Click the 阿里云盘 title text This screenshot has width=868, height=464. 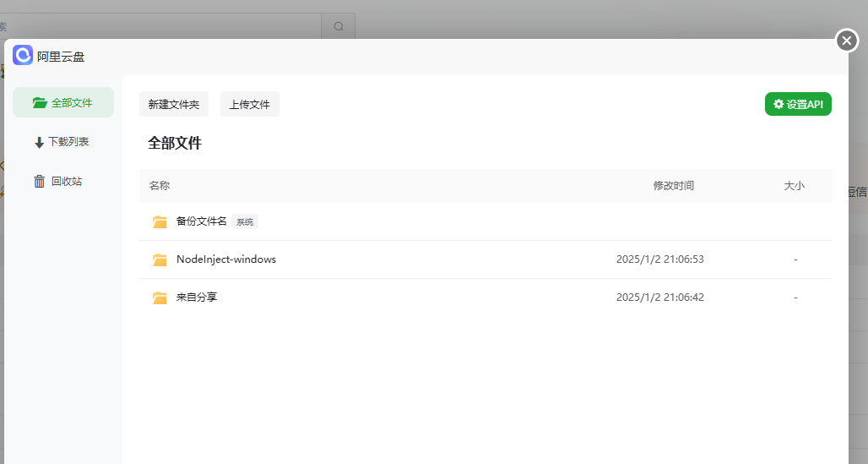tap(61, 57)
